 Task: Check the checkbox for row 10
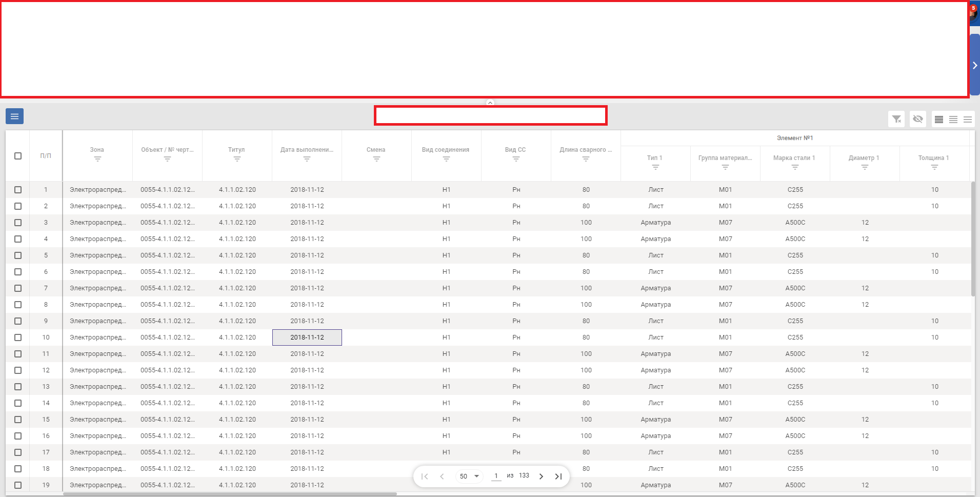[x=18, y=337]
